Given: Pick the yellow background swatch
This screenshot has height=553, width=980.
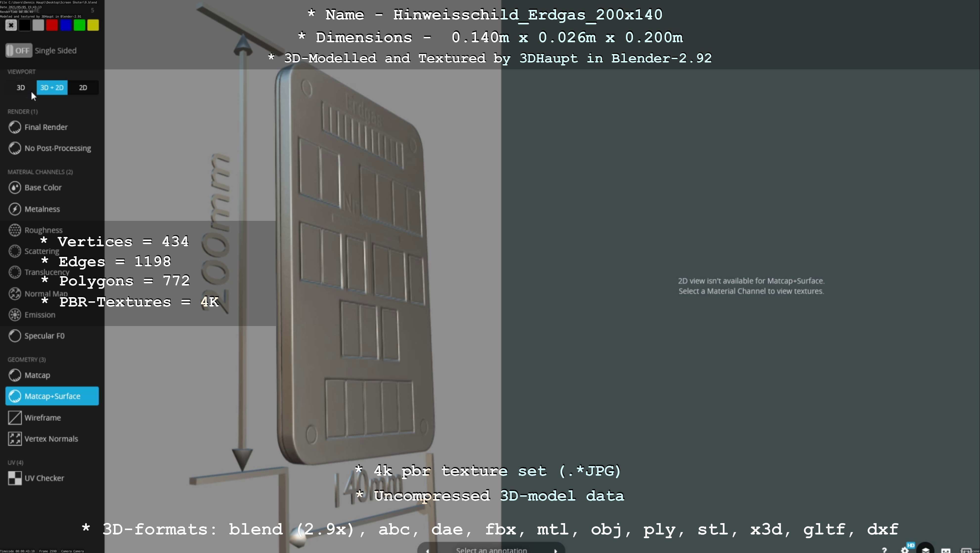Looking at the screenshot, I should pos(93,25).
